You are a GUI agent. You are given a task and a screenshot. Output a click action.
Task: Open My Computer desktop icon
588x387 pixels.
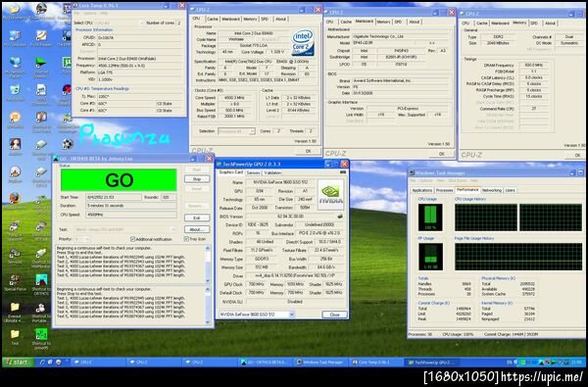[15, 38]
